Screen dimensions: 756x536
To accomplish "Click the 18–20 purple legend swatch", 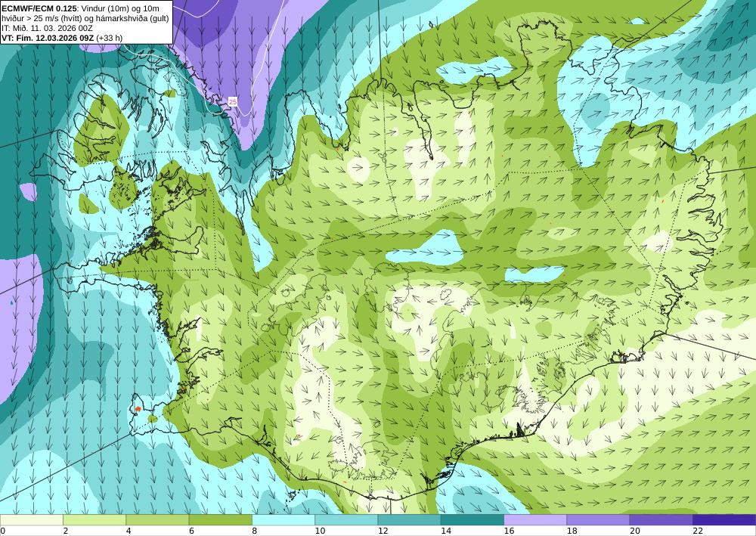I will (598, 520).
